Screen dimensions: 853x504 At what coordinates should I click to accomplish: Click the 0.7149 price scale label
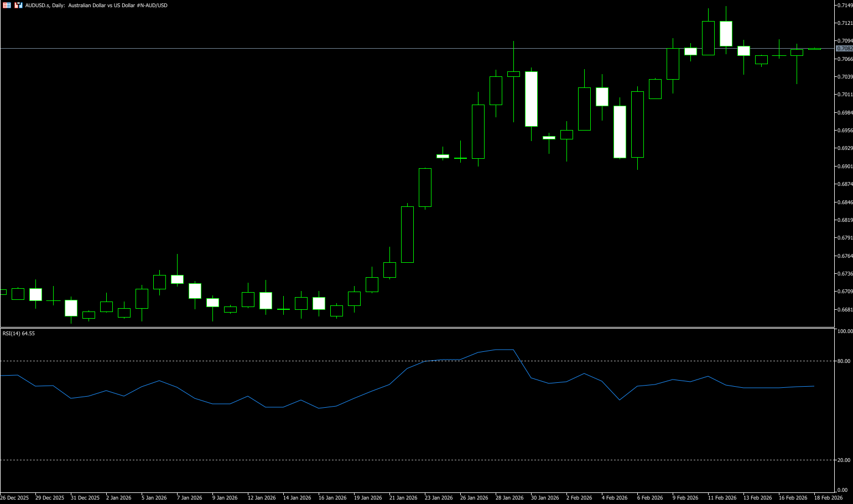tap(845, 5)
